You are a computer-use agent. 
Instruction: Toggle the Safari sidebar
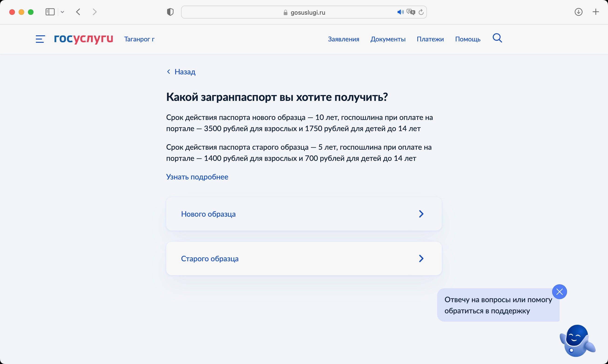[x=50, y=12]
